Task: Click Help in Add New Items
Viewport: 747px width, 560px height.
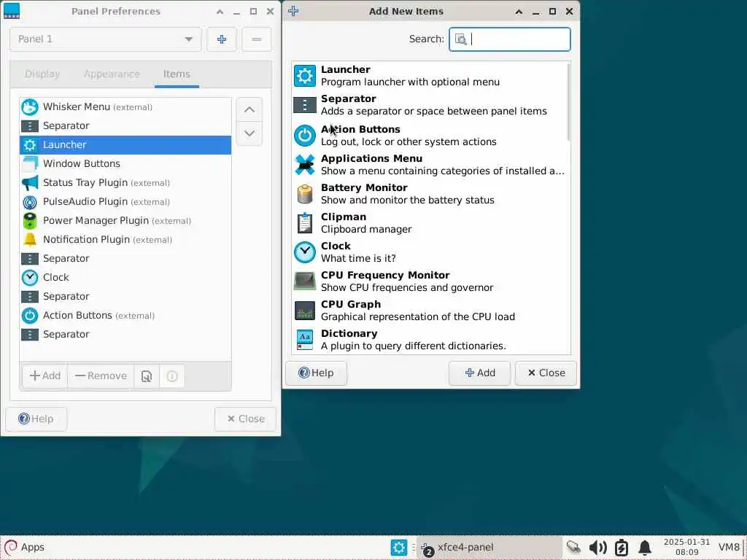Action: pyautogui.click(x=316, y=373)
